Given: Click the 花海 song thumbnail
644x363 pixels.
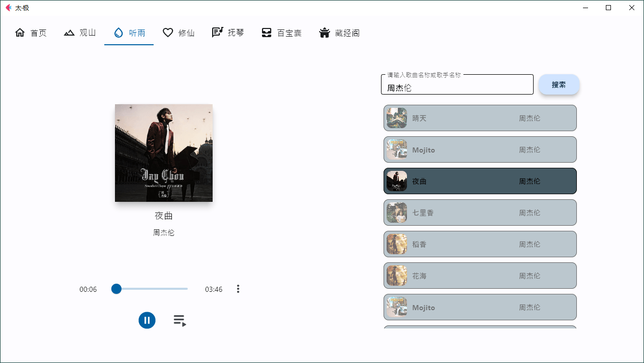Looking at the screenshot, I should click(x=397, y=276).
